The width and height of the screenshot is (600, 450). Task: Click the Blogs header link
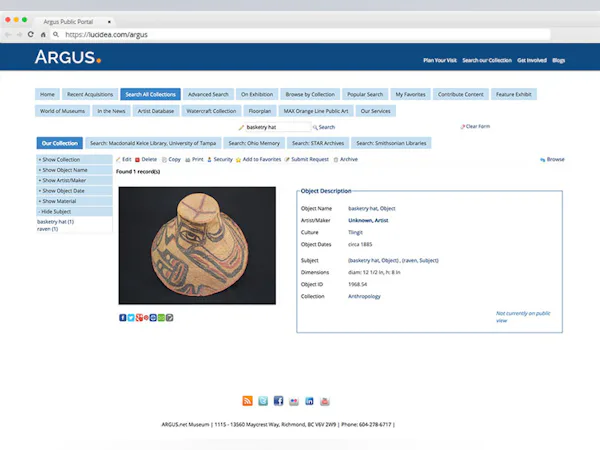click(559, 60)
